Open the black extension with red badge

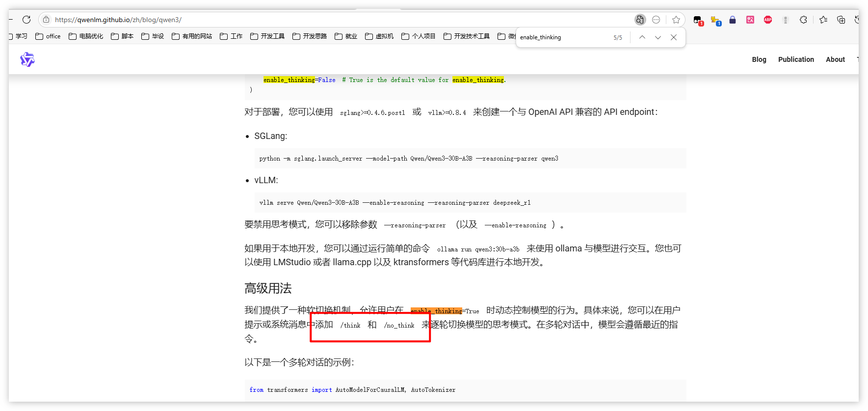coord(698,20)
